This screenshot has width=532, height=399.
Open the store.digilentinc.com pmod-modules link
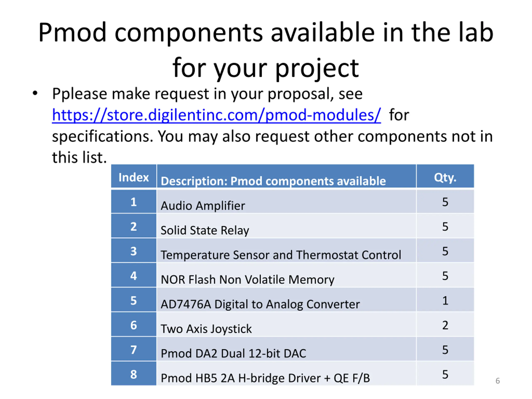[x=216, y=115]
